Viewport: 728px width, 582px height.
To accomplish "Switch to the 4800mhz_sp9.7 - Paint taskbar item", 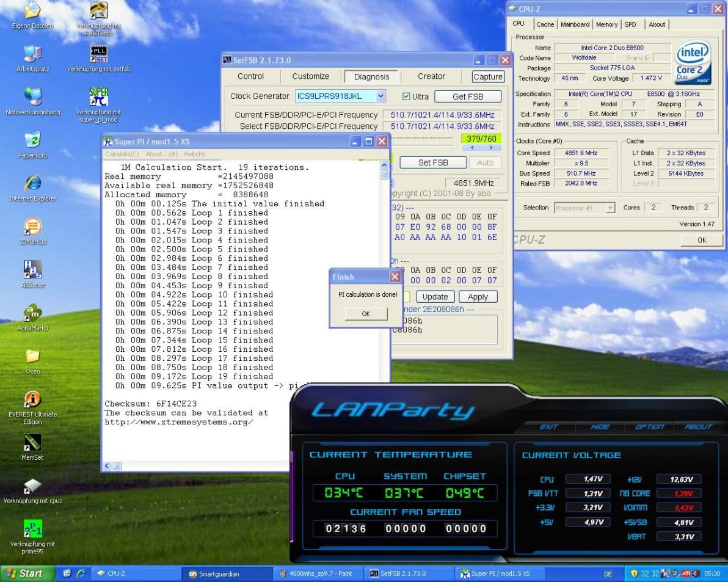I will [318, 573].
